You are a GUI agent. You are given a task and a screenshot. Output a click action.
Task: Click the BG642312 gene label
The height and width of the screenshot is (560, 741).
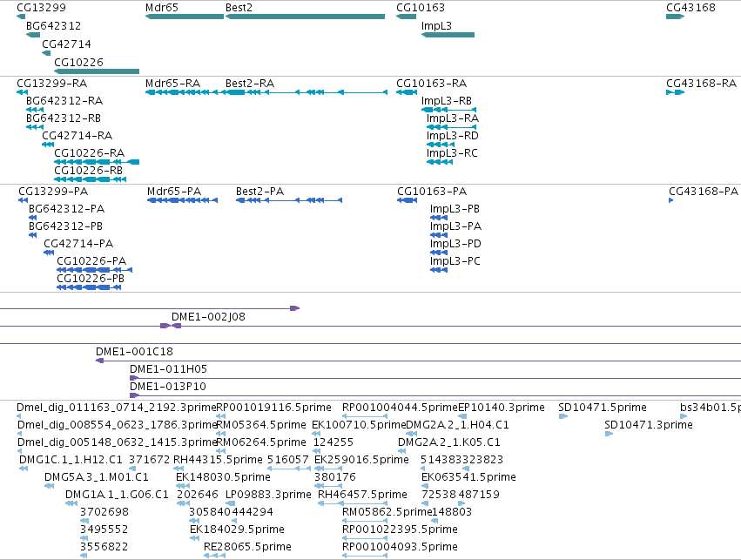click(x=53, y=25)
